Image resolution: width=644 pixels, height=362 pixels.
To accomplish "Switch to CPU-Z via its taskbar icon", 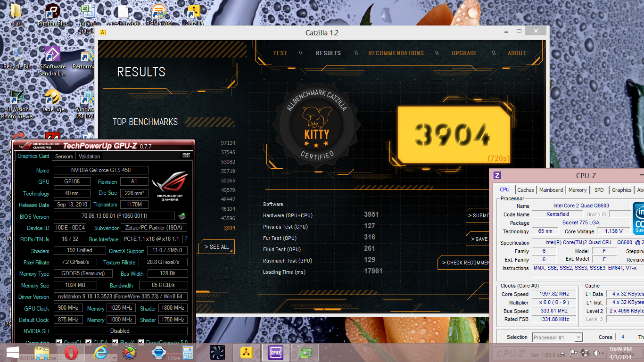I will pyautogui.click(x=275, y=353).
